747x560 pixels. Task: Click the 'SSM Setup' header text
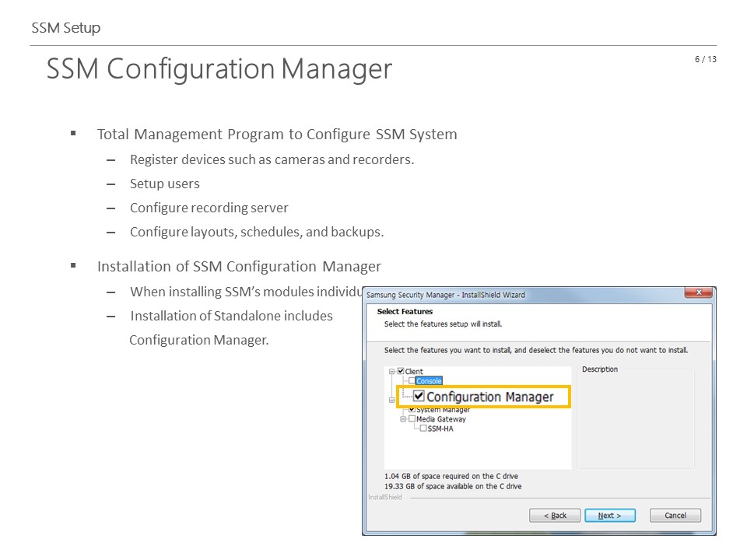(66, 28)
